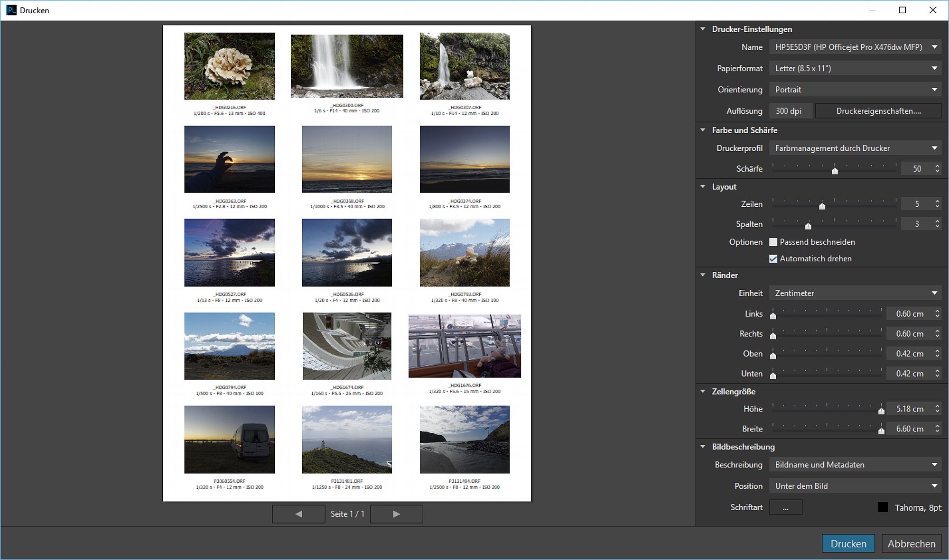
Task: Click the Breite cell width slider handle
Action: point(881,431)
